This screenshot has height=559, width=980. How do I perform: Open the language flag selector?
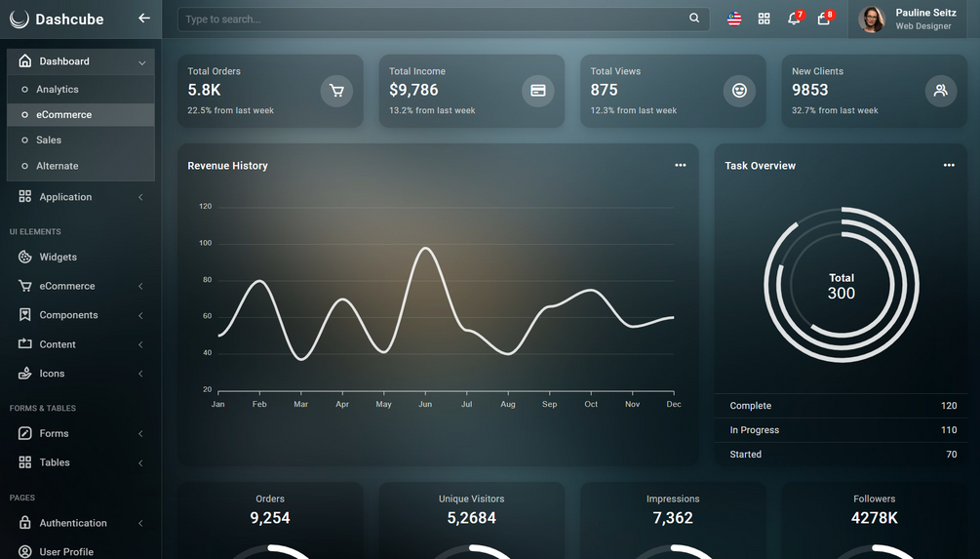(x=734, y=19)
